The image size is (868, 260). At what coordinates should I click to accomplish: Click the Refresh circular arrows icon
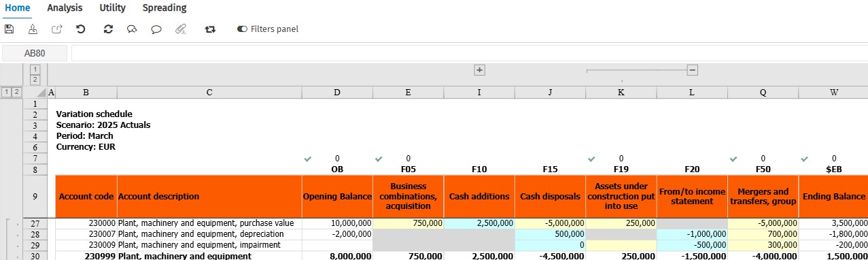(108, 29)
